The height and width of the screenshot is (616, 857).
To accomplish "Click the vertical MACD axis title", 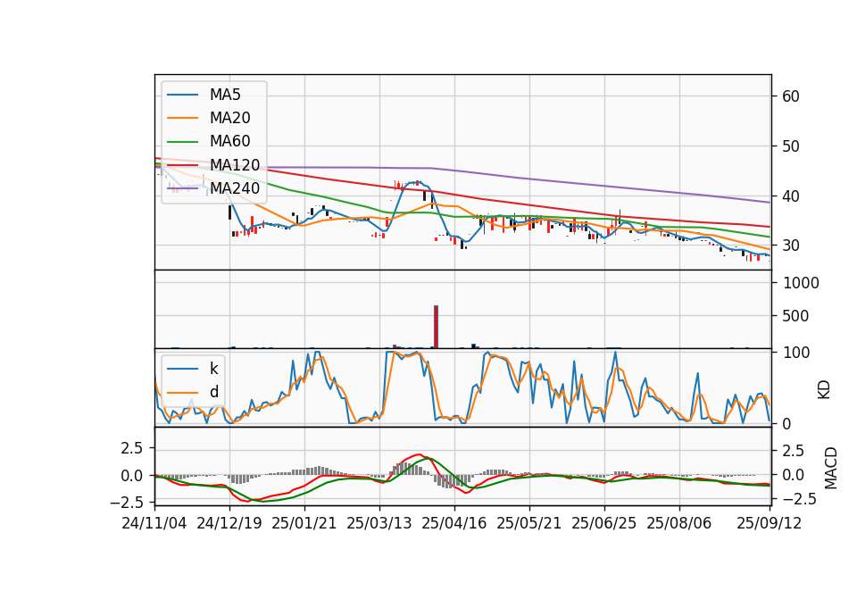I will point(831,468).
